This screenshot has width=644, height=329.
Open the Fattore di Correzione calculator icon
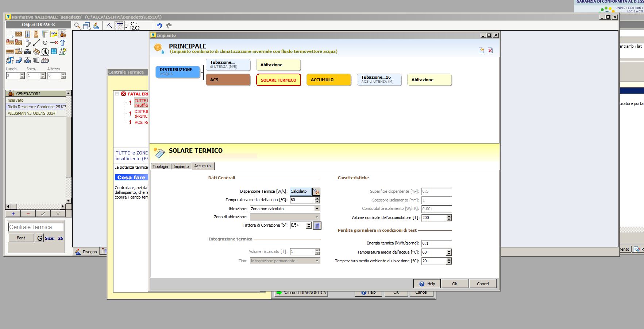click(317, 226)
